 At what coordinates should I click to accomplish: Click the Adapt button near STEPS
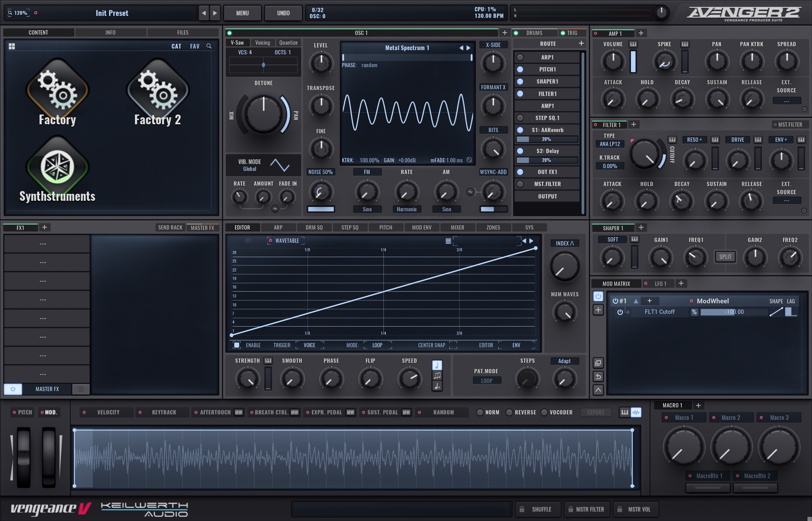565,361
